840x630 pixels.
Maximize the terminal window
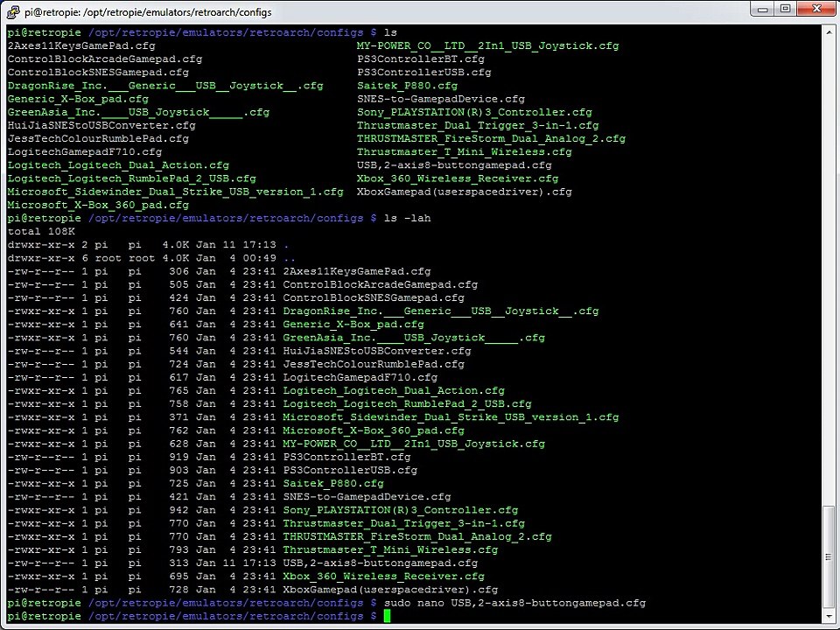(x=786, y=9)
